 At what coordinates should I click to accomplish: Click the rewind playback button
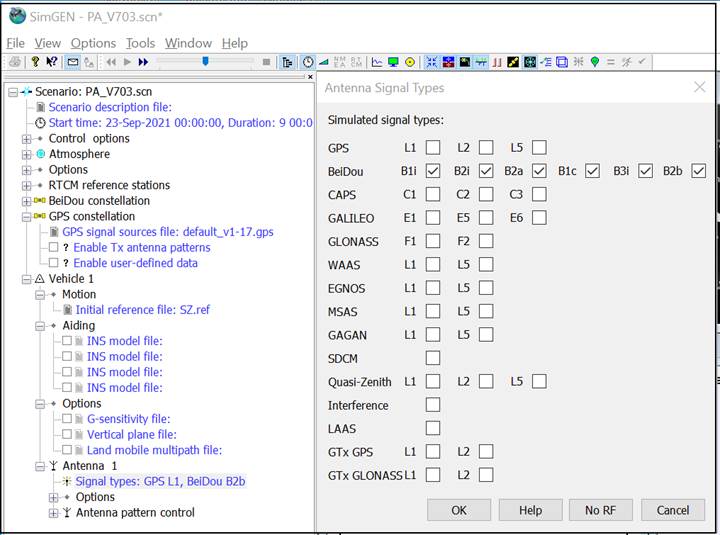coord(111,62)
